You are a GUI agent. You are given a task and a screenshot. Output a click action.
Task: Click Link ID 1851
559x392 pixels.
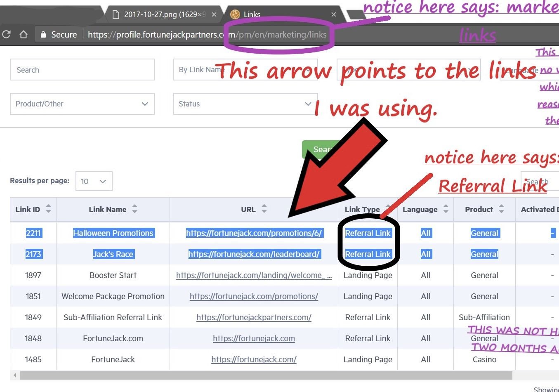coord(33,296)
